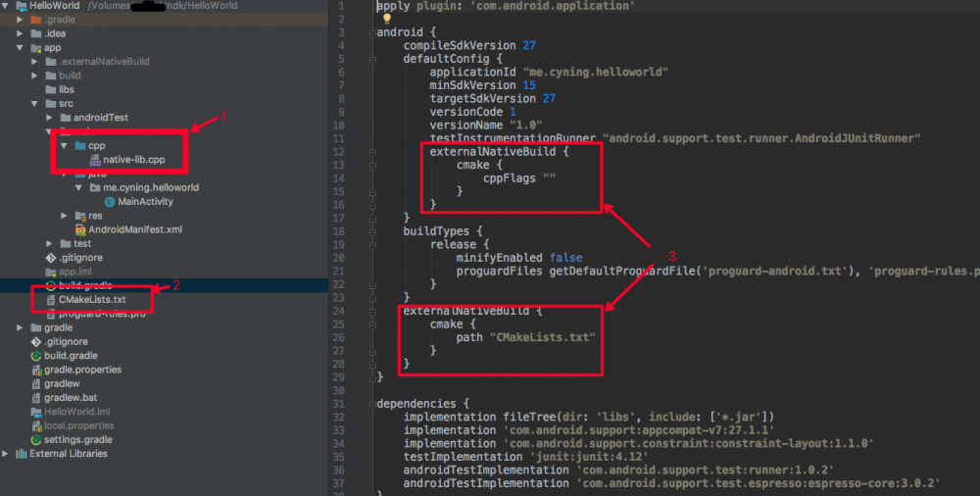
Task: Expand the test folder arrow
Action: 49,244
